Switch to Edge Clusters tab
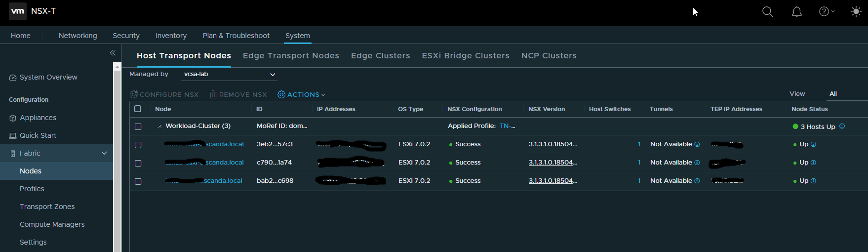 pyautogui.click(x=380, y=55)
